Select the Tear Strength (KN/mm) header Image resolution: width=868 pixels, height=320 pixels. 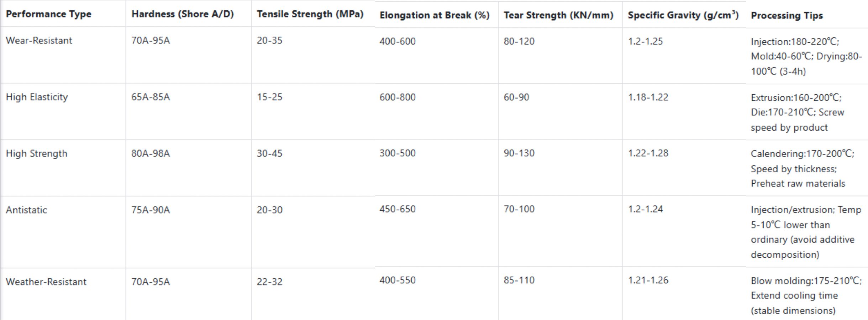click(x=558, y=15)
